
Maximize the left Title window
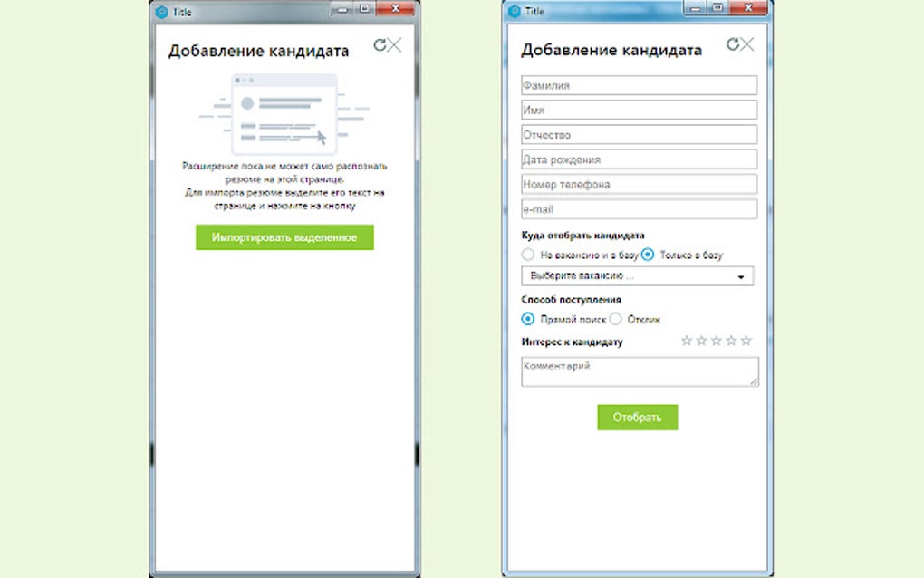[x=364, y=9]
